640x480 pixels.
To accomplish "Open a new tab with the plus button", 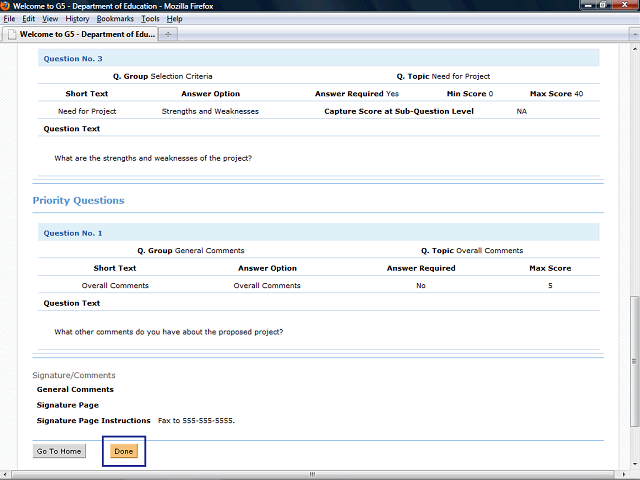I will (168, 34).
